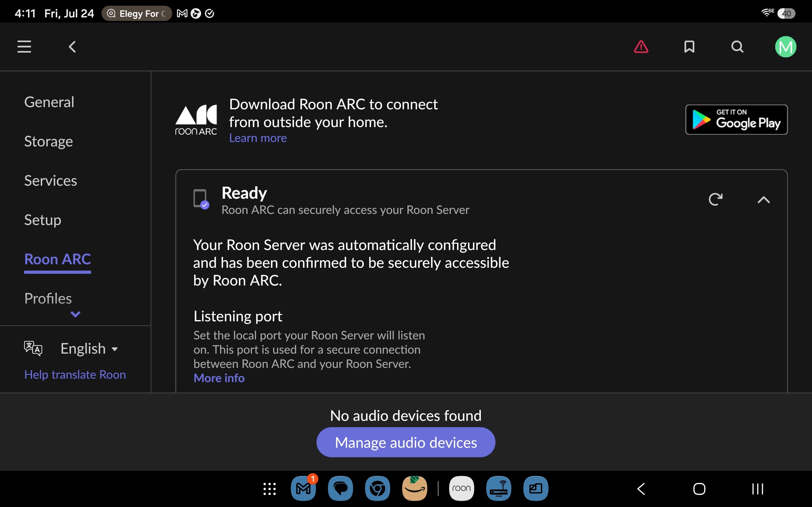The image size is (812, 507).
Task: Refresh the Roon ARC status
Action: point(715,199)
